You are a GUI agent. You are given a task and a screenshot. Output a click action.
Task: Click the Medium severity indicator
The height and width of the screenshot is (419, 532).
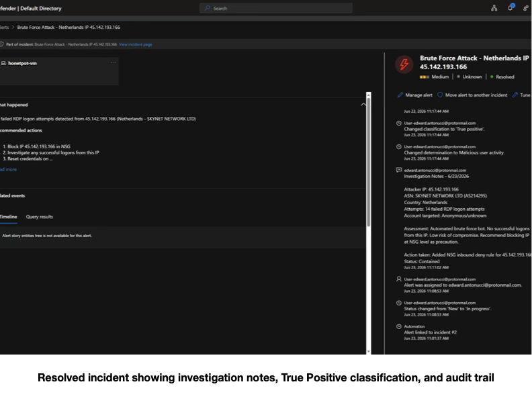click(435, 77)
